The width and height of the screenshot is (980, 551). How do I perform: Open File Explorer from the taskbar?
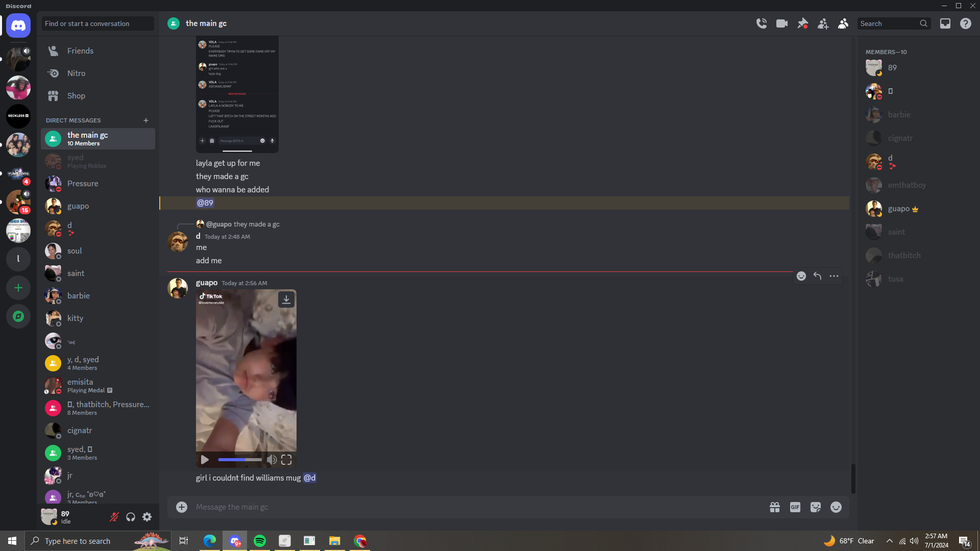coord(335,541)
